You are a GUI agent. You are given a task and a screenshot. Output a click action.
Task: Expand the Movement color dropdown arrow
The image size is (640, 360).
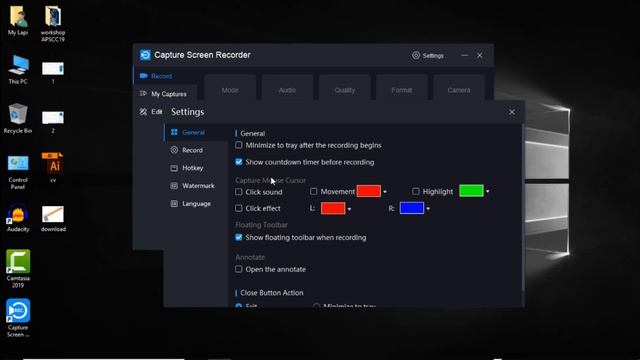[385, 192]
